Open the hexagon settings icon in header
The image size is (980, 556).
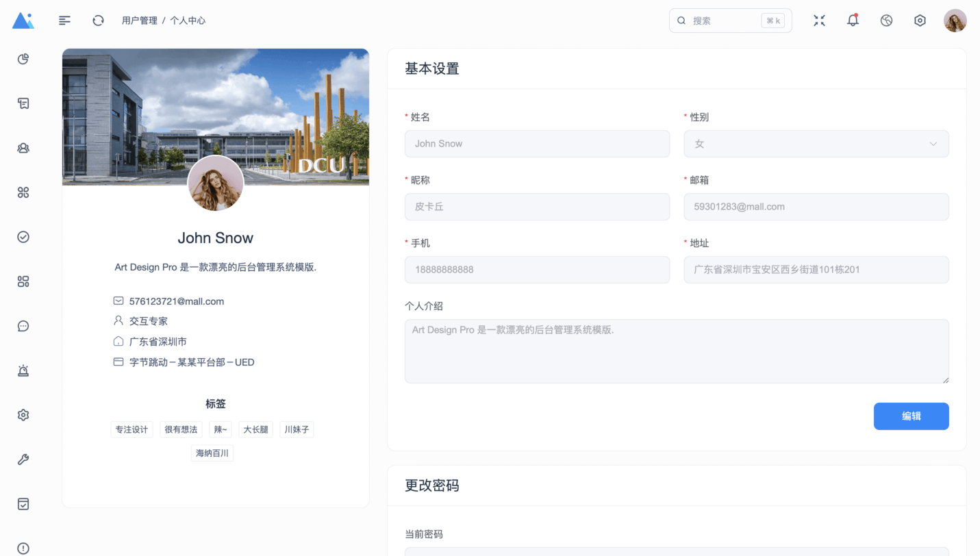tap(920, 21)
